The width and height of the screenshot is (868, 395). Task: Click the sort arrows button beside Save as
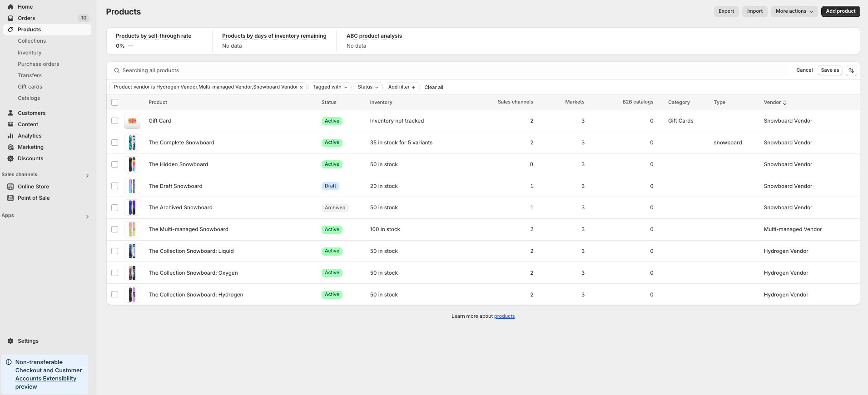[851, 70]
